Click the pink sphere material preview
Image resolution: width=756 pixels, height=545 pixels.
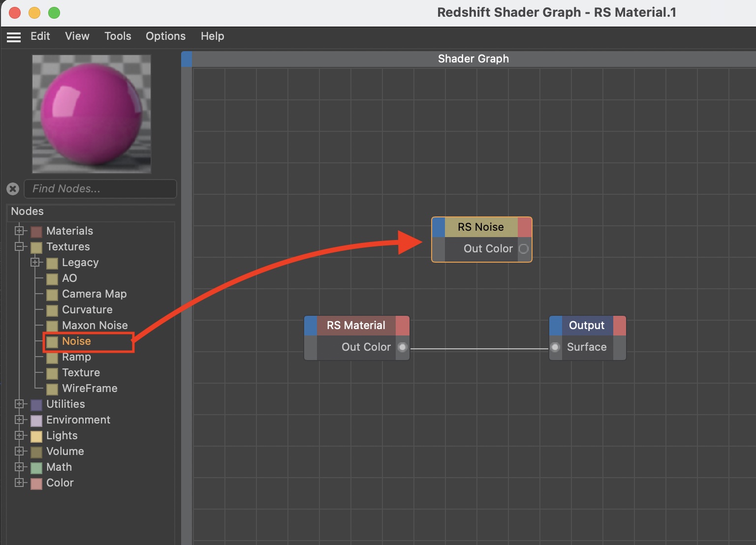click(x=92, y=114)
